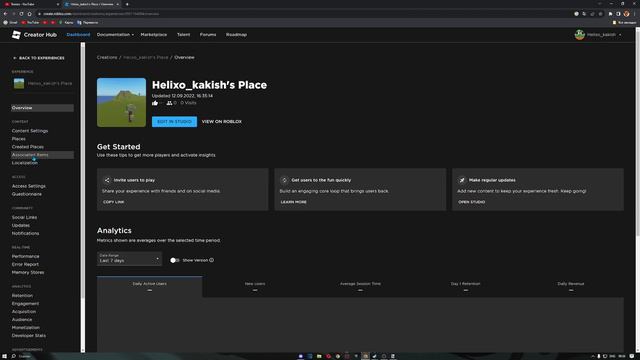Click the thumbs-up likes icon
This screenshot has height=360, width=640.
tap(155, 103)
